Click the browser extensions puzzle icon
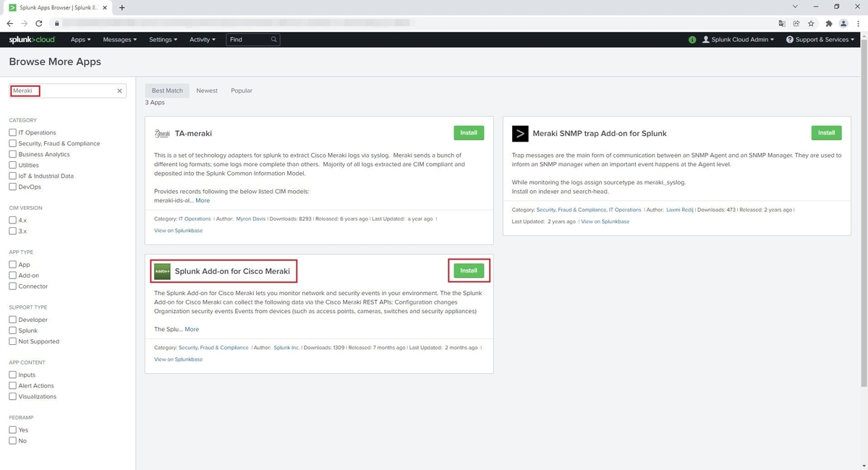This screenshot has height=470, width=868. [830, 23]
